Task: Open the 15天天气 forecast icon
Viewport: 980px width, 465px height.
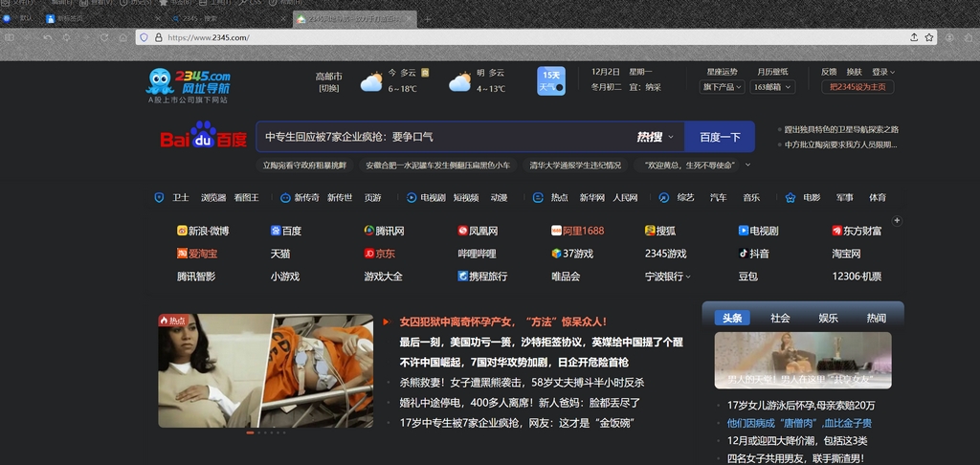Action: pyautogui.click(x=550, y=80)
